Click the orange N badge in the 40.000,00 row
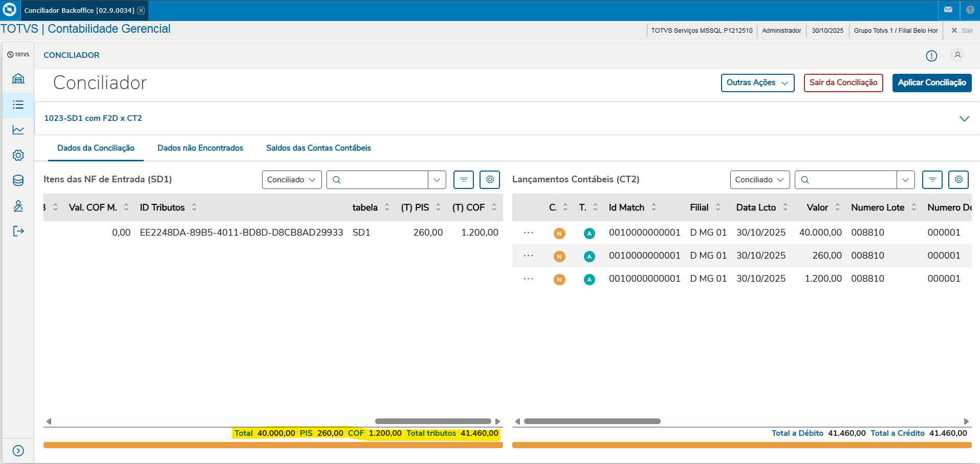The image size is (980, 464). (x=559, y=234)
